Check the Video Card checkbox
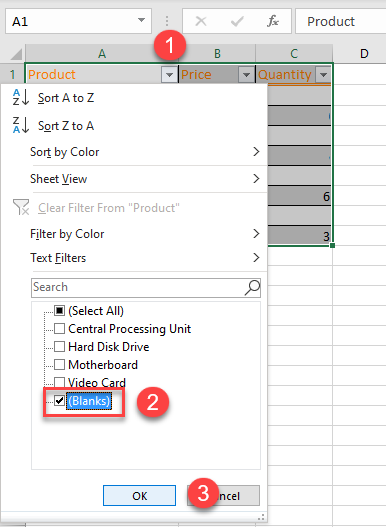This screenshot has height=527, width=386. click(x=59, y=382)
